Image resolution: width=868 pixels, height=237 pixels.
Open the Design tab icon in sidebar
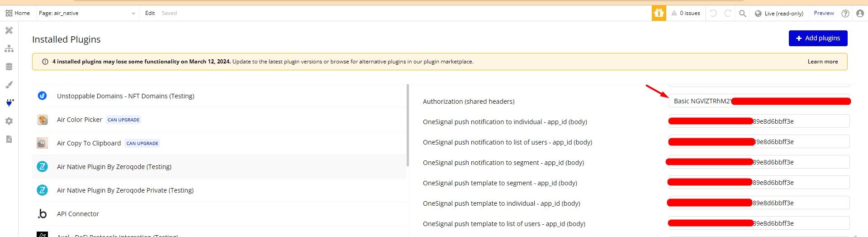pos(9,30)
